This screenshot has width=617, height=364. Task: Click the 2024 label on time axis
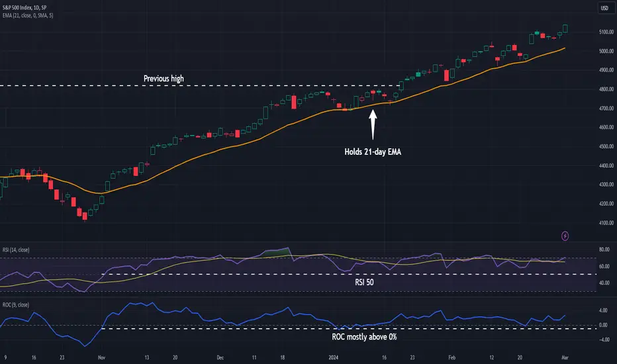click(333, 357)
